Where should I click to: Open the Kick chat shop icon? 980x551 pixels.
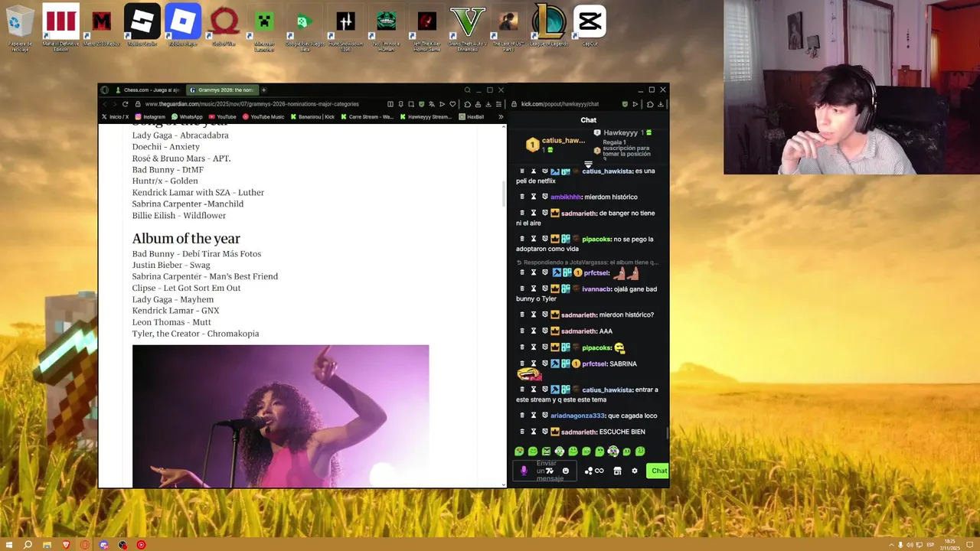pyautogui.click(x=617, y=471)
